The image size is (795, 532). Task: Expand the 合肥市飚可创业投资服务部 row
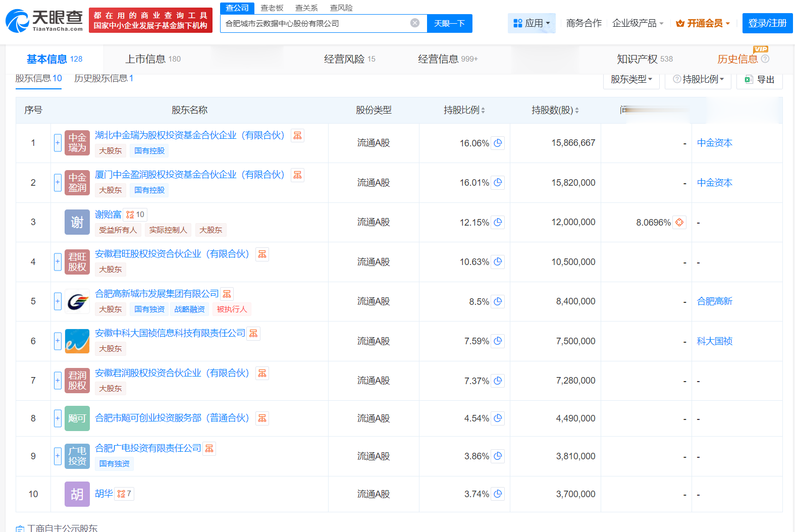(58, 418)
